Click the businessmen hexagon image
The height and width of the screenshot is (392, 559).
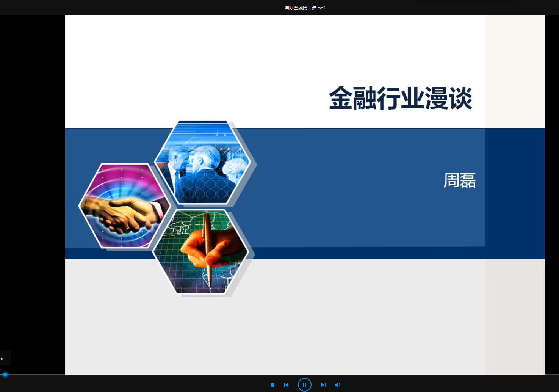tap(203, 162)
